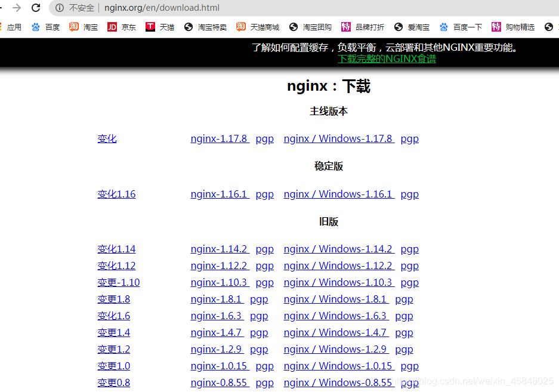Download nginx-1.14.2 source
Image resolution: width=559 pixels, height=392 pixels.
click(x=220, y=249)
